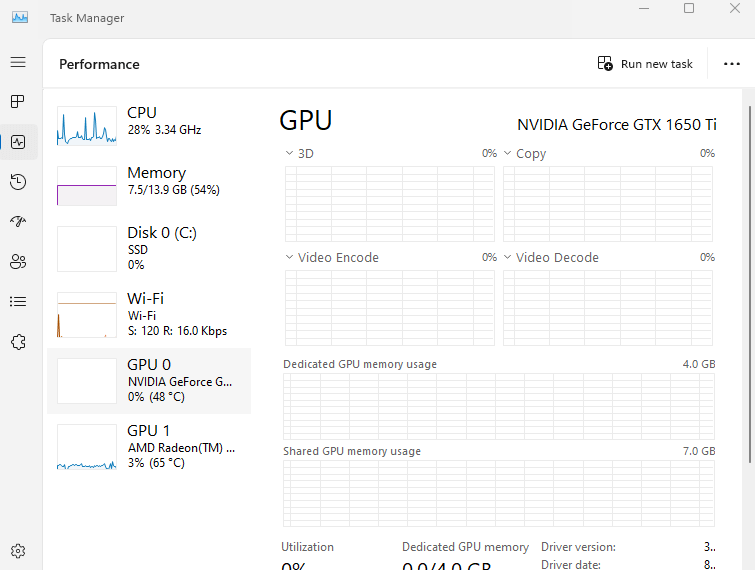Click the CPU mini graph thumbnail
Viewport: 755px width, 570px height.
pyautogui.click(x=87, y=126)
